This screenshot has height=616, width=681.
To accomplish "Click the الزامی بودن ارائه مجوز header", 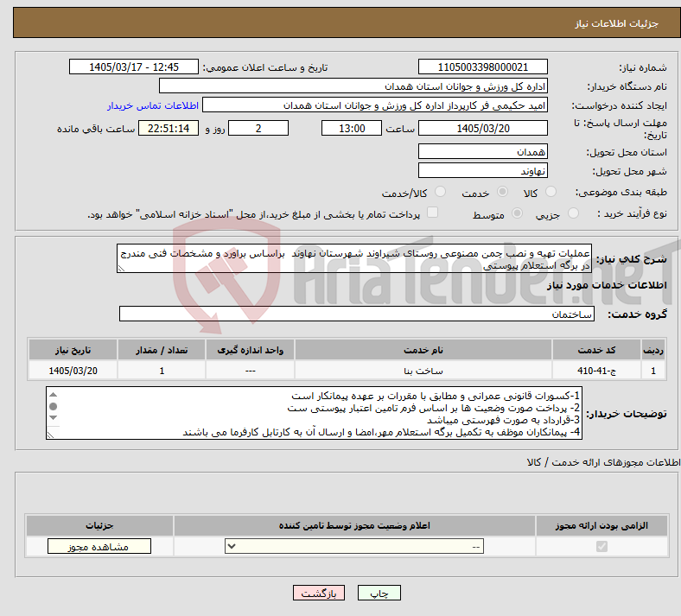I will click(601, 525).
